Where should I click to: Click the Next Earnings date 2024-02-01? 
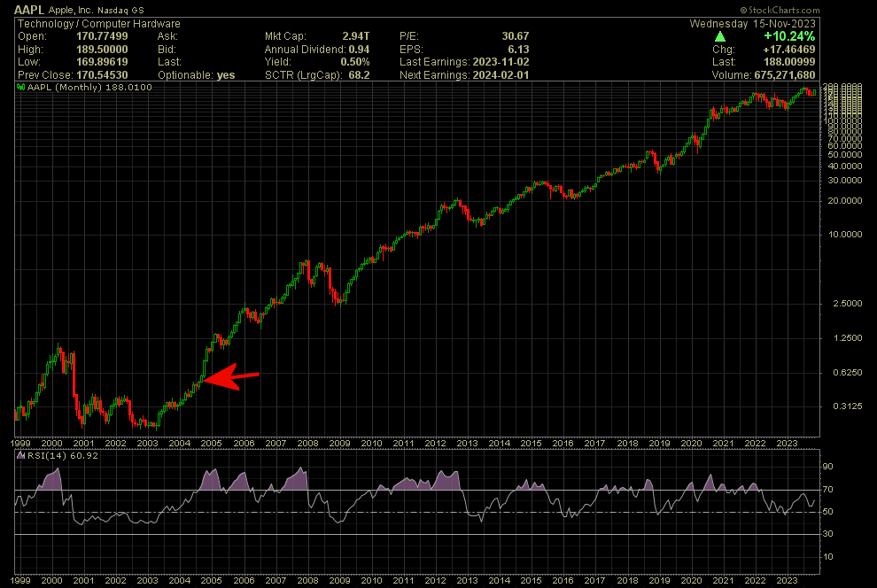501,75
